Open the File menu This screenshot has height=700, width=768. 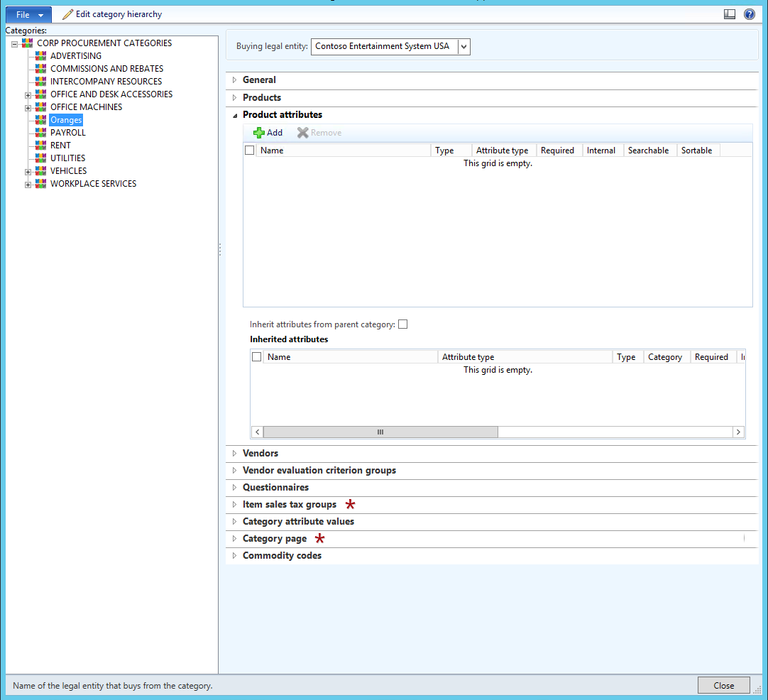pyautogui.click(x=28, y=15)
